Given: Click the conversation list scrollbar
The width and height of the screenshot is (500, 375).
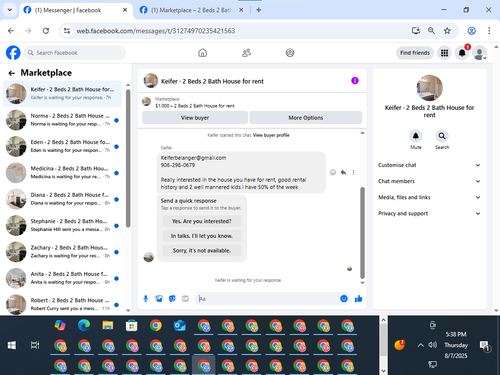Looking at the screenshot, I should pos(128,158).
